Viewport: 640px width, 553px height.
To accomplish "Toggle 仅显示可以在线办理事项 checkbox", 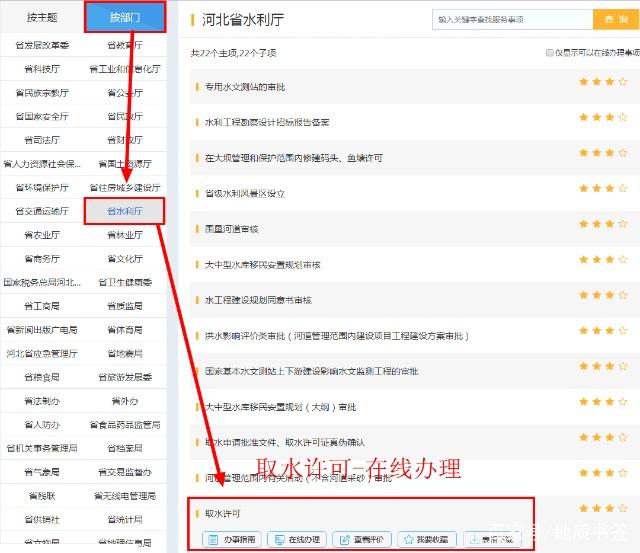I will [549, 53].
